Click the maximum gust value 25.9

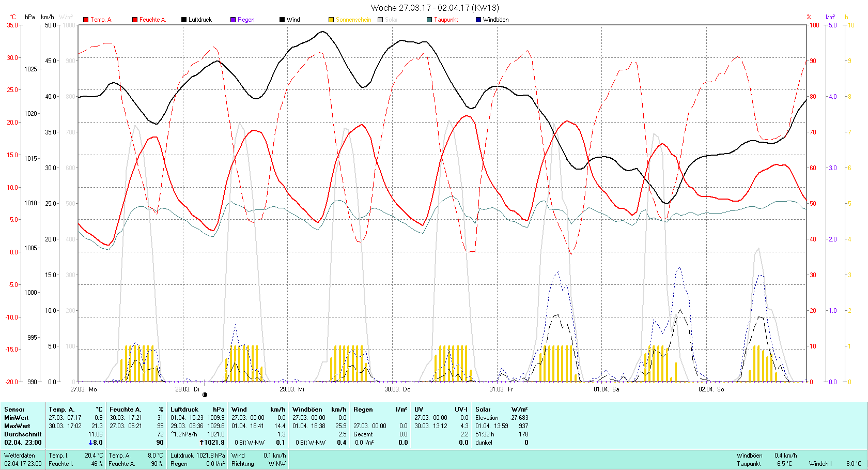[x=341, y=426]
